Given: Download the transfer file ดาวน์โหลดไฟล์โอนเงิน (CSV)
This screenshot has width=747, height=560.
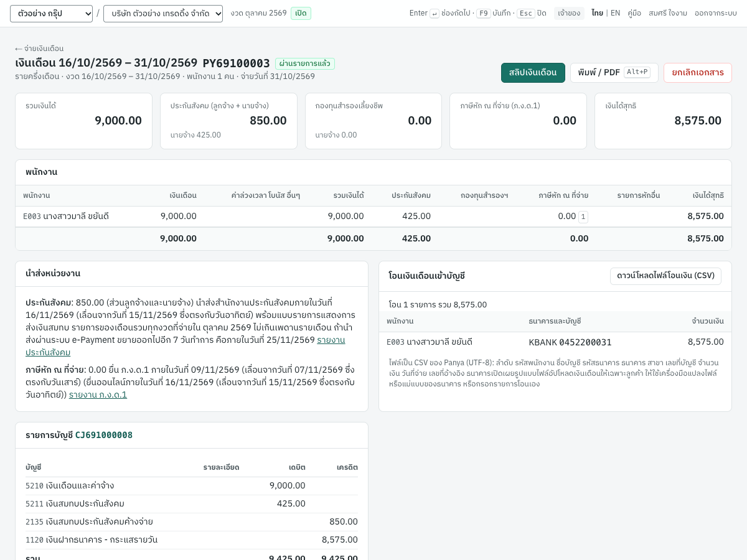Looking at the screenshot, I should pos(665,276).
